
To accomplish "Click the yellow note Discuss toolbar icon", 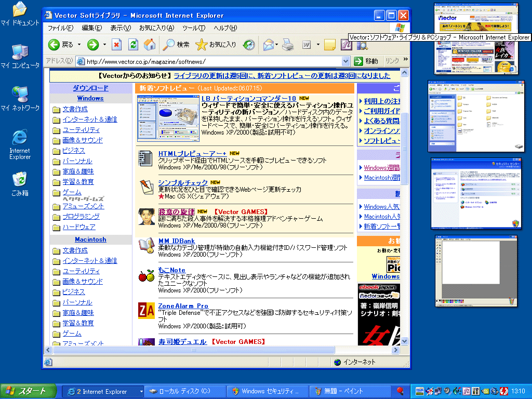I will click(x=330, y=45).
